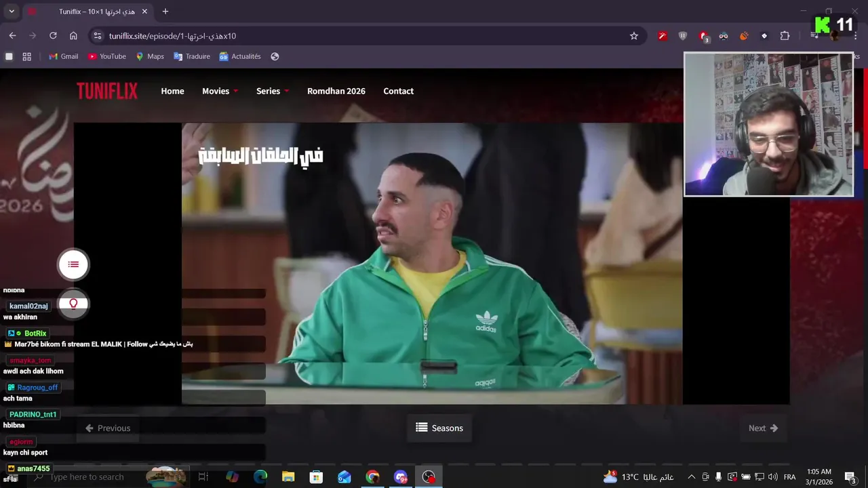Open the Seasons list button
This screenshot has height=488, width=868.
(x=439, y=428)
